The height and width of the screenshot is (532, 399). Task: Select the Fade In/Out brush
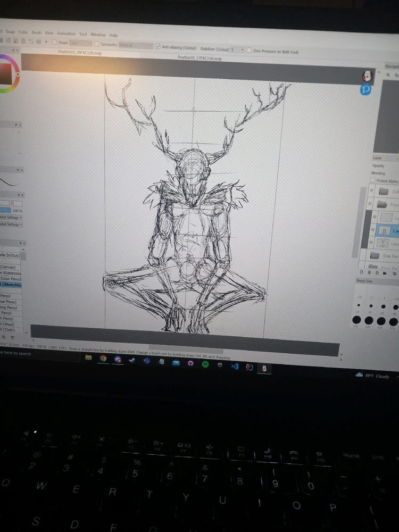click(10, 255)
